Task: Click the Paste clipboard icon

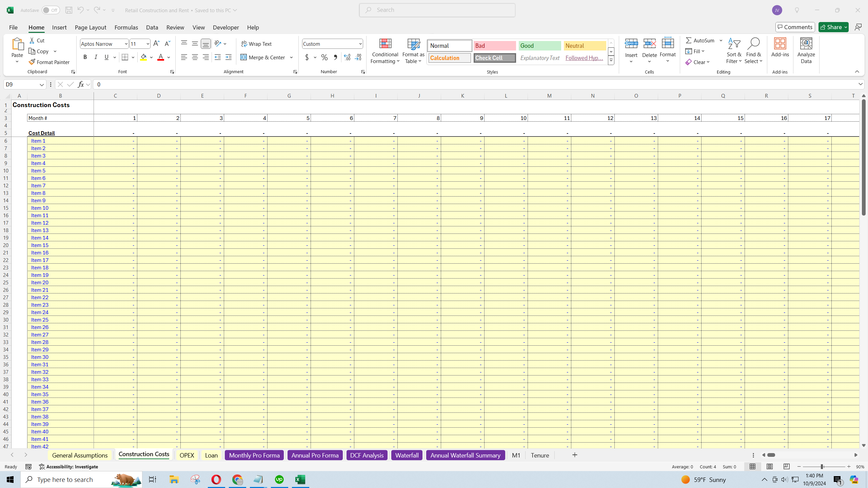Action: (17, 44)
